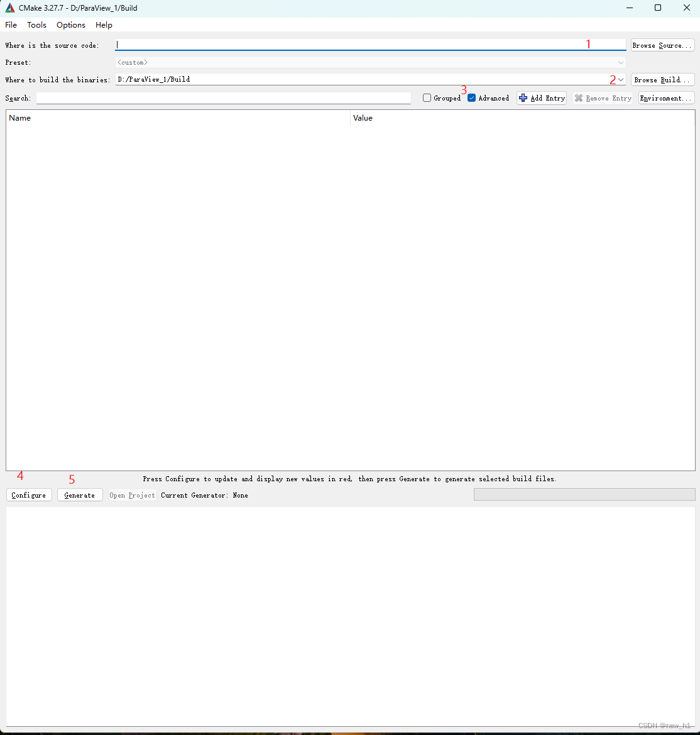Click the Generate button
Screen dimensions: 700x735
click(80, 495)
